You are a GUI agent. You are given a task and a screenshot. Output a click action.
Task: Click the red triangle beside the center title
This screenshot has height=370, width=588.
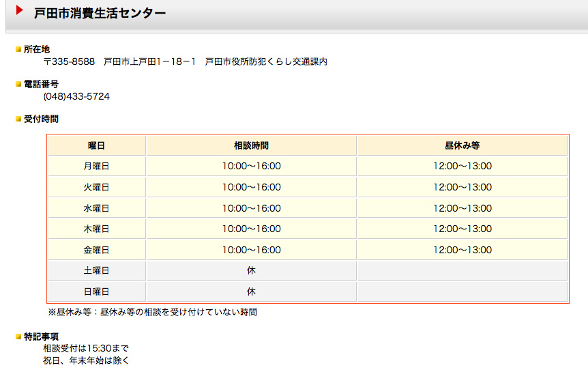[20, 11]
